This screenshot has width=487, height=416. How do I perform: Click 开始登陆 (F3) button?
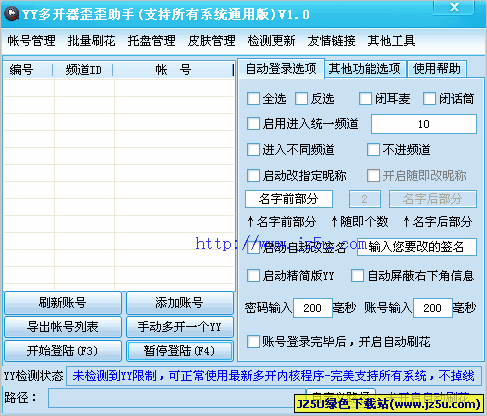tap(63, 351)
